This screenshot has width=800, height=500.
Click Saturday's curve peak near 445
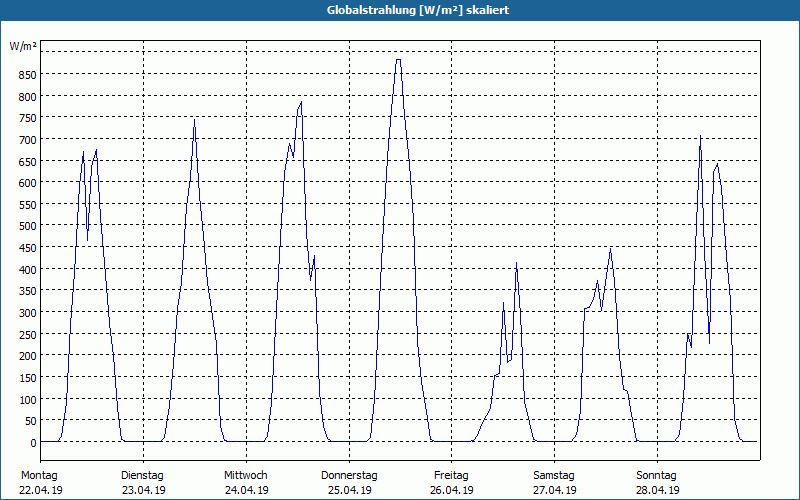611,249
